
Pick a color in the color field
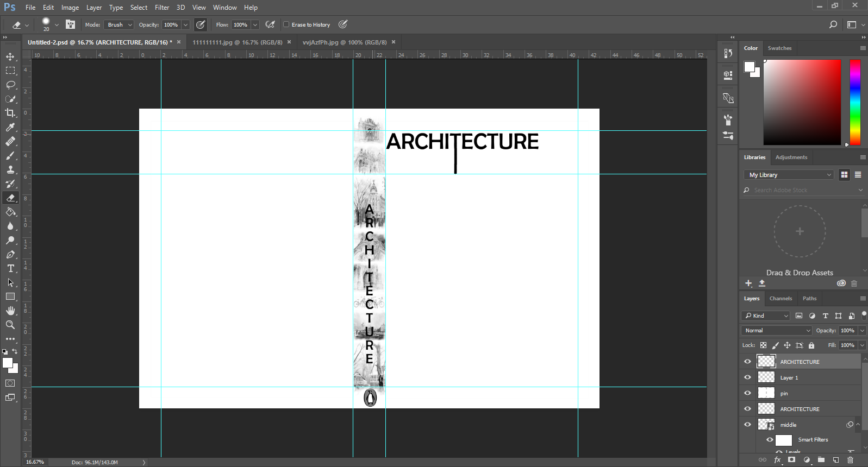(802, 102)
